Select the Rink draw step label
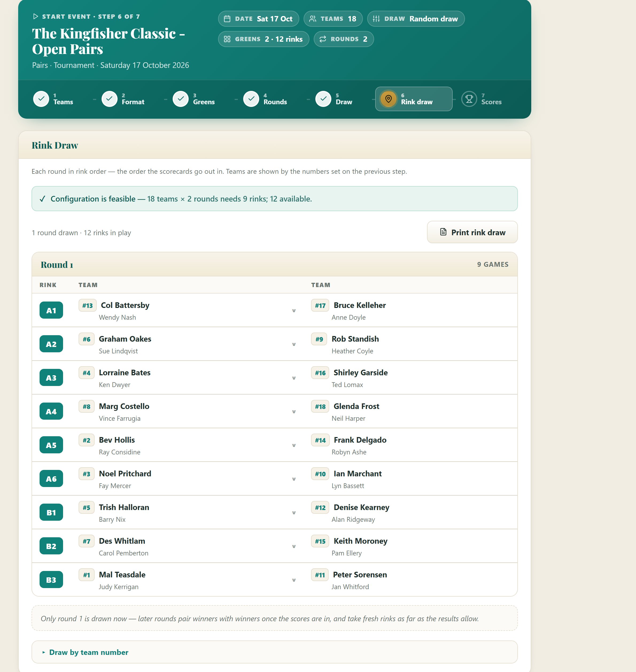636x672 pixels. click(417, 102)
